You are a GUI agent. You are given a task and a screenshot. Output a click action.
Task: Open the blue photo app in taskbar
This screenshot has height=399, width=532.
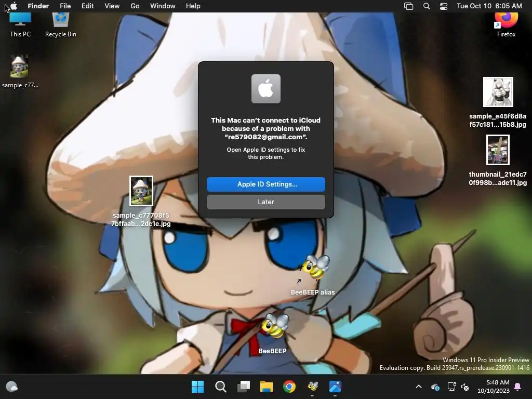[x=335, y=387]
